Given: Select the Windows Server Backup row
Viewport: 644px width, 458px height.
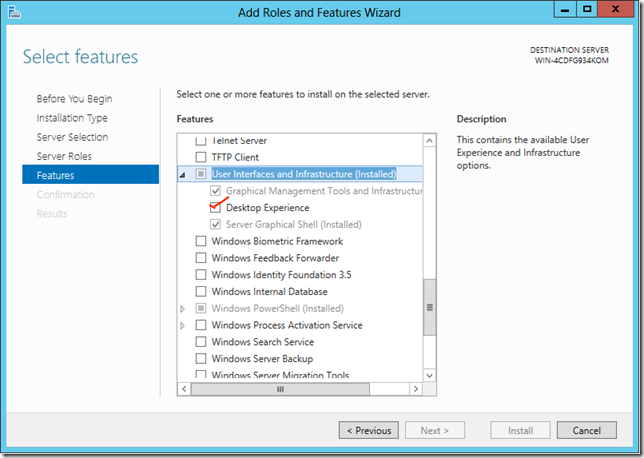Looking at the screenshot, I should 262,359.
